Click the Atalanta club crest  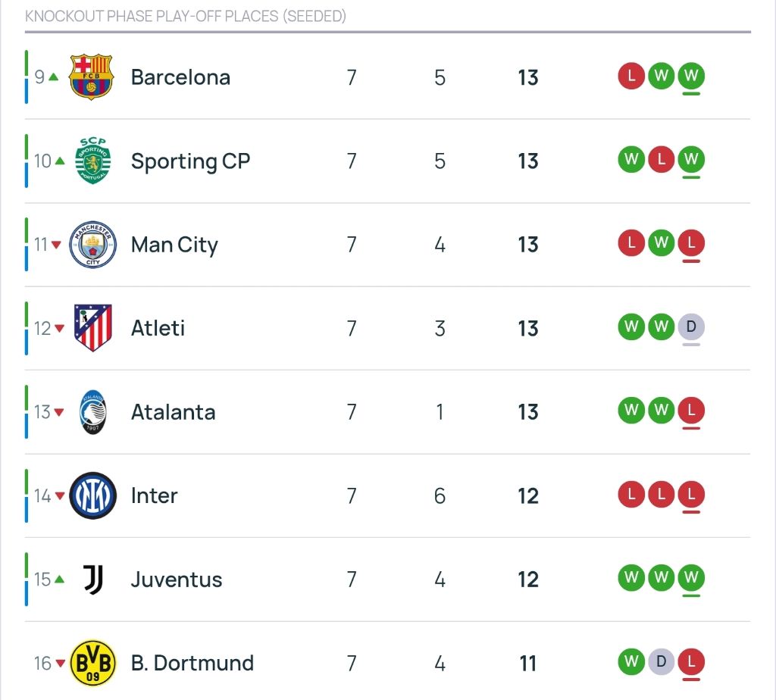tap(94, 412)
